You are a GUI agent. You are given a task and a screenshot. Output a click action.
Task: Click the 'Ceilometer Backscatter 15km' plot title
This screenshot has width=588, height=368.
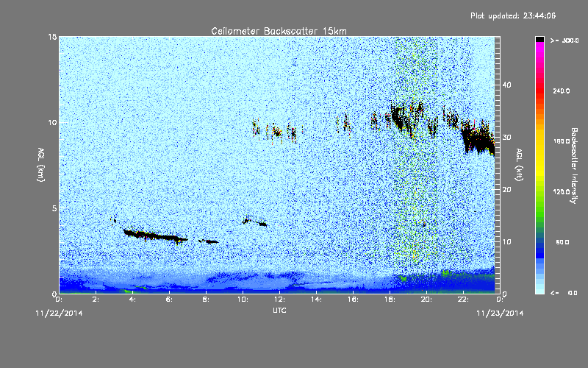279,31
